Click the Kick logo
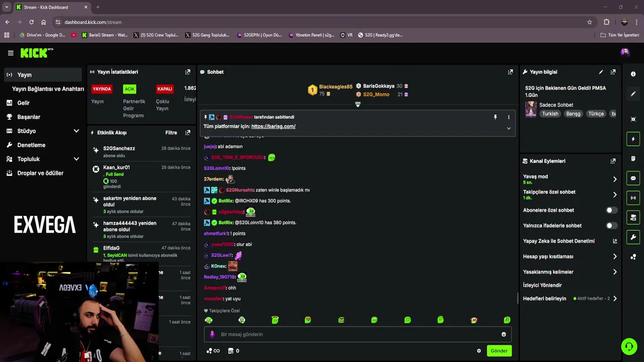 pos(36,53)
